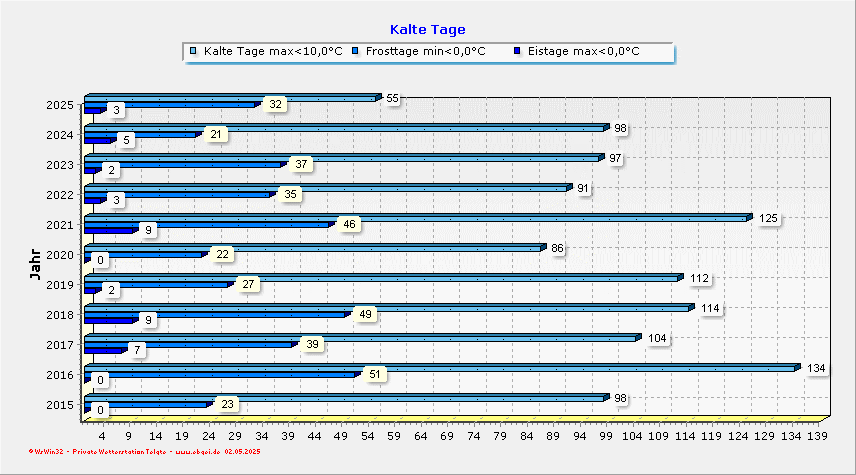Click x-axis tick label 69

coord(447,436)
